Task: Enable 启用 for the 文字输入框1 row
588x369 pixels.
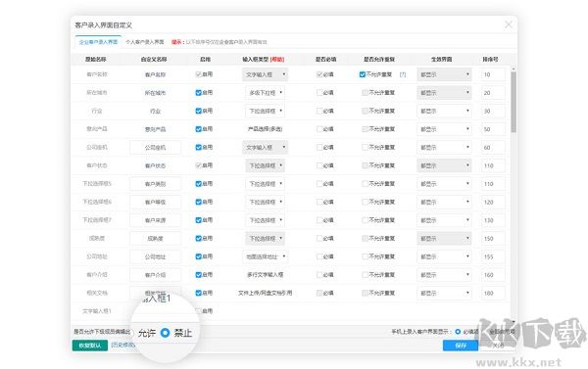Action: [x=199, y=310]
